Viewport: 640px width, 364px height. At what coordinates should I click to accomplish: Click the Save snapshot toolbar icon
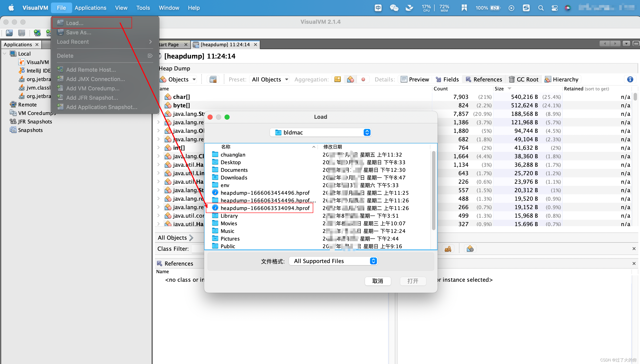tap(21, 33)
